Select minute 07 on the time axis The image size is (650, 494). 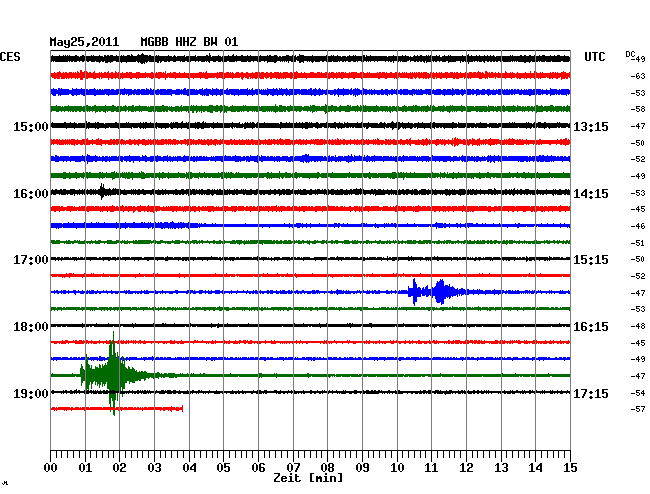(x=293, y=467)
